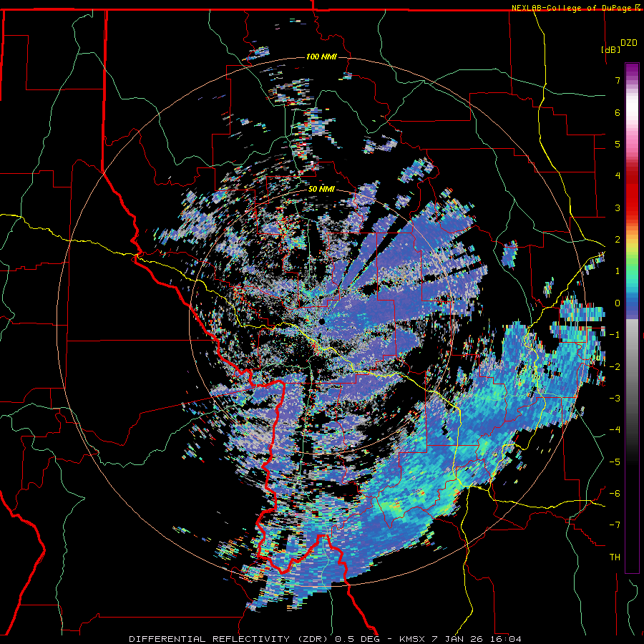Click the black radar site dot at center
644x644 pixels.
pyautogui.click(x=321, y=321)
